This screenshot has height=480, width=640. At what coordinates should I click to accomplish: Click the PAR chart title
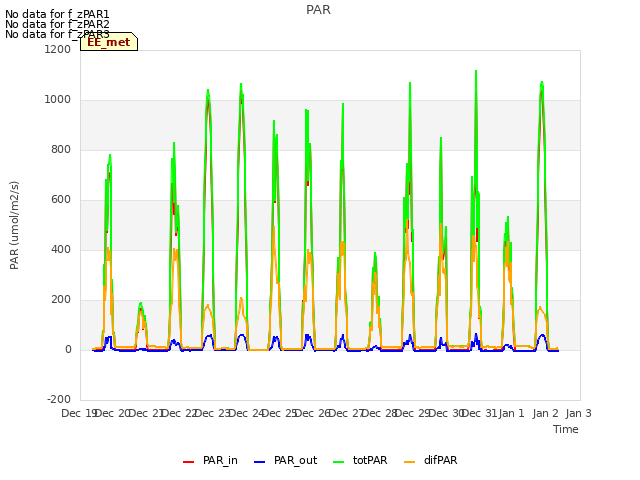[318, 10]
